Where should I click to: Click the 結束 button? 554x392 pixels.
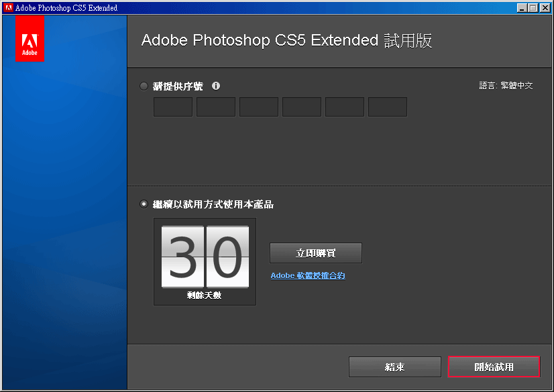(x=394, y=367)
